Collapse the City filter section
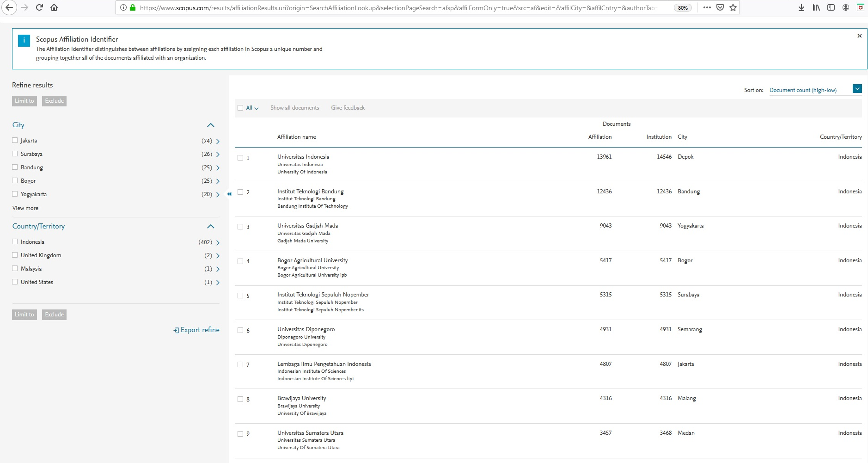The height and width of the screenshot is (463, 868). 211,125
